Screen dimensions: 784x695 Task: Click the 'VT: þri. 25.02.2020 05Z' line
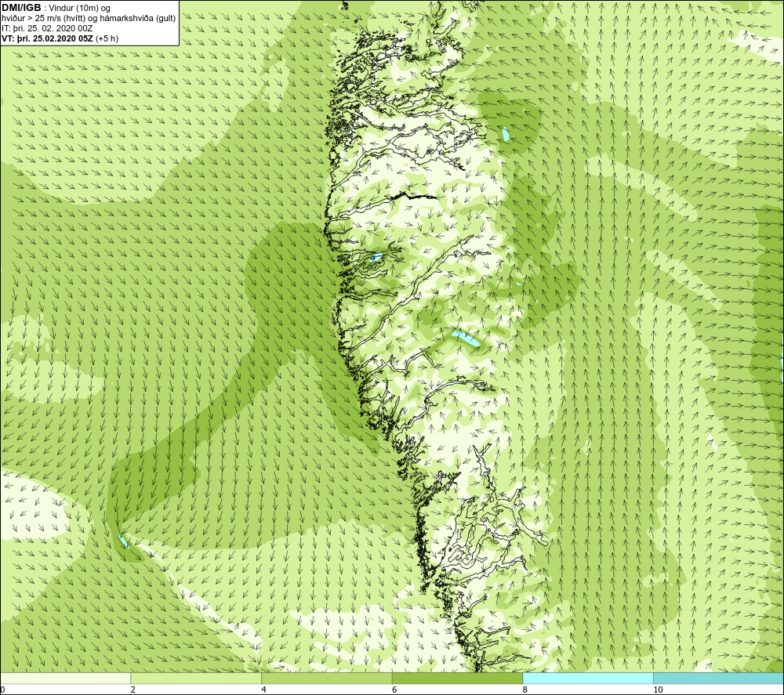(x=47, y=38)
